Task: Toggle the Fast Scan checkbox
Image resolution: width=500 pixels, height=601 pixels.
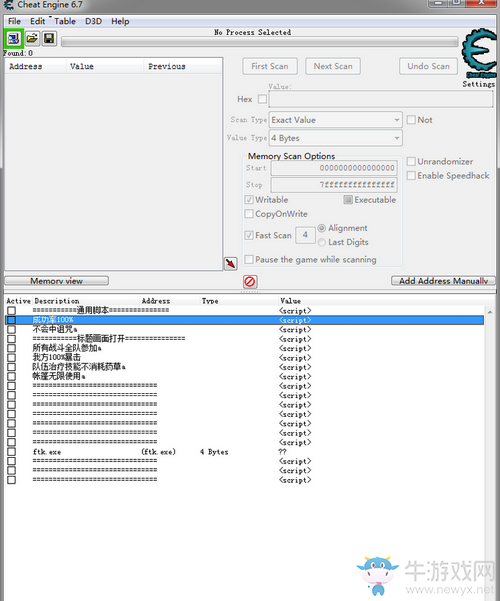Action: coord(249,235)
